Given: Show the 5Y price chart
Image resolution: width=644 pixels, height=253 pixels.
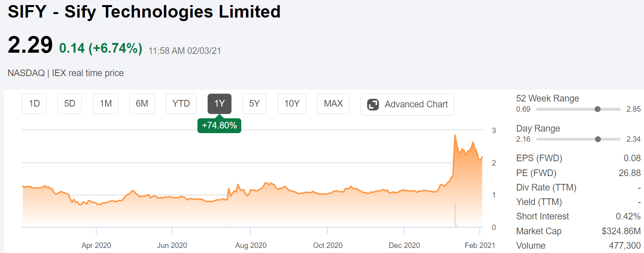Looking at the screenshot, I should coord(254,104).
